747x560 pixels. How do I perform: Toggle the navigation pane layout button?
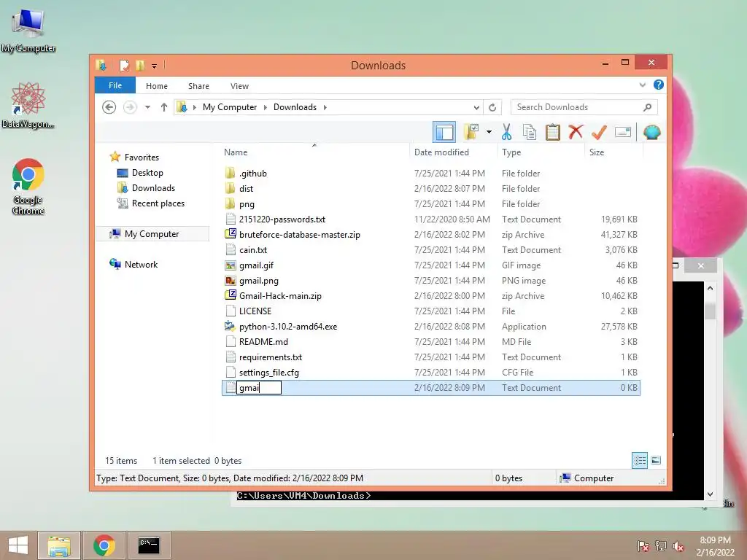click(x=444, y=132)
